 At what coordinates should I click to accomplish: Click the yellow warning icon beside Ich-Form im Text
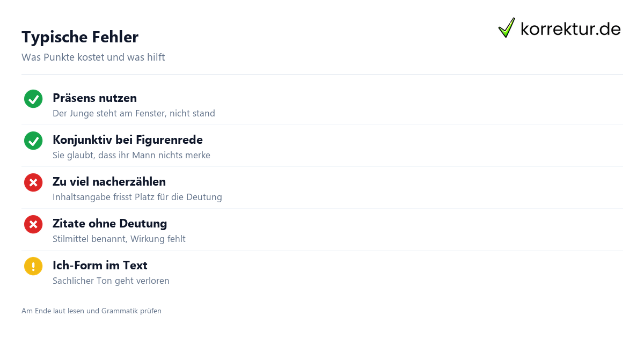coord(33,266)
